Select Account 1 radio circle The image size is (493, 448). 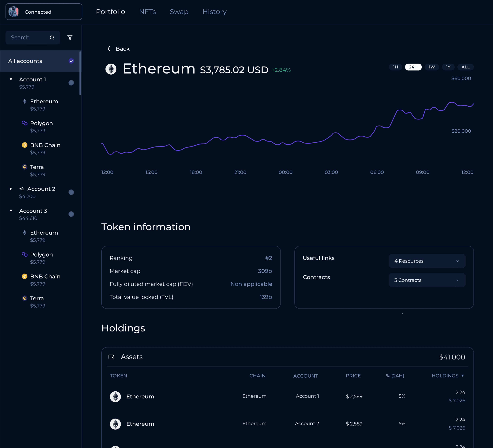tap(71, 83)
